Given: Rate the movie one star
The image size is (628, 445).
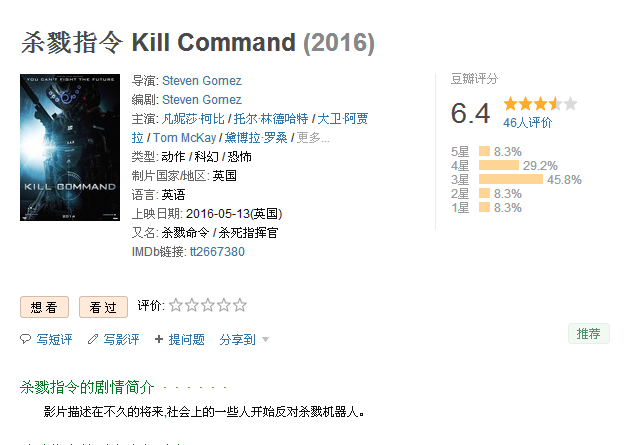Looking at the screenshot, I should [176, 305].
